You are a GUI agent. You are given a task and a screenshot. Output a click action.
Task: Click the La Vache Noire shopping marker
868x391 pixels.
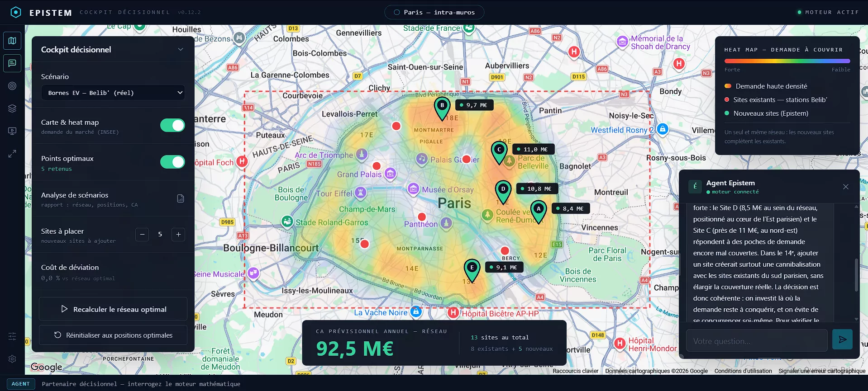[x=416, y=311]
